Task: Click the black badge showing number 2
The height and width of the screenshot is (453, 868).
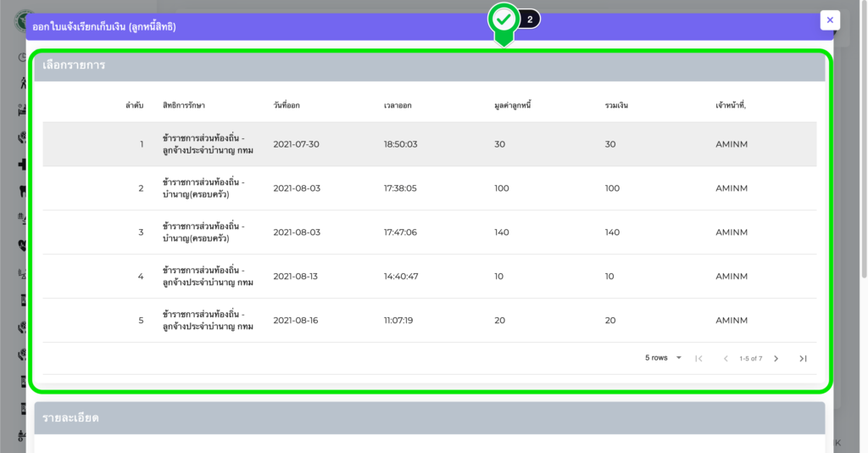Action: [530, 20]
